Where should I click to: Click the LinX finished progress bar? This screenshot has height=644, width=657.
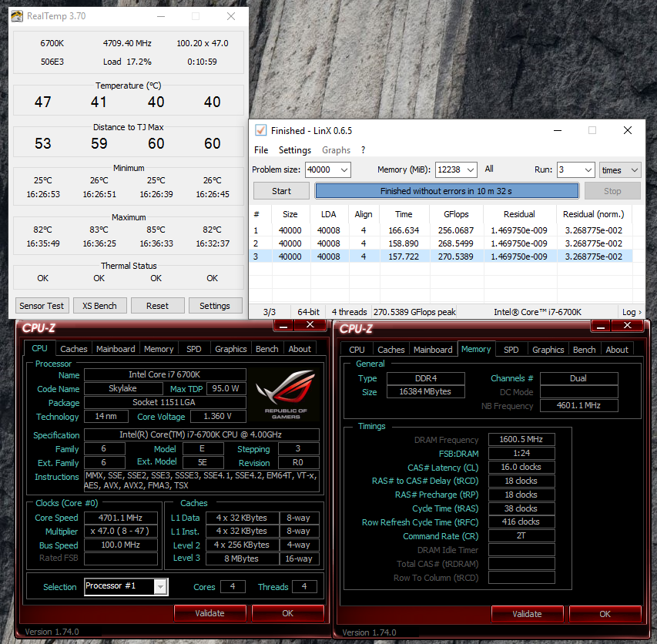pyautogui.click(x=447, y=191)
